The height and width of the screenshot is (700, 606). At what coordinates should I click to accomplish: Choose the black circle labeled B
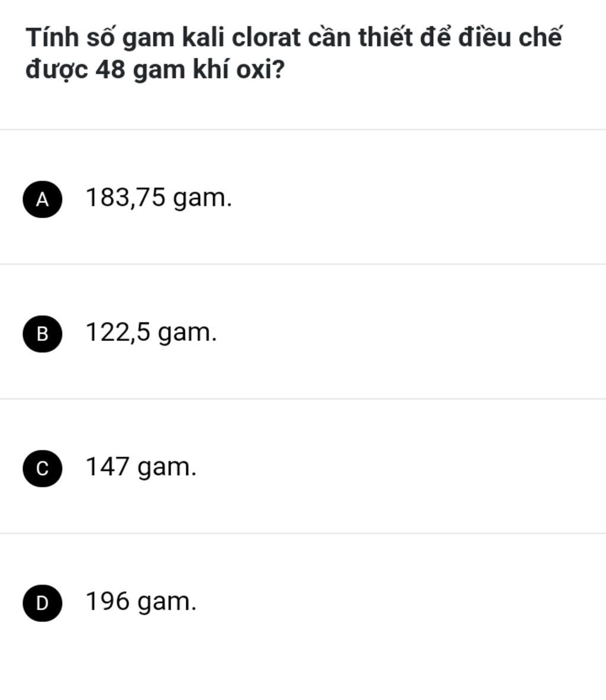43,334
